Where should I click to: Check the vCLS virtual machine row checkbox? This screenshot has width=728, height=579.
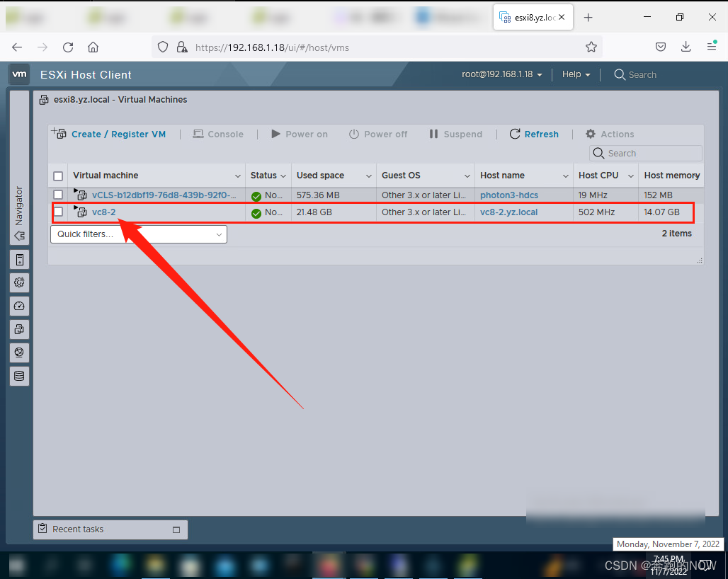58,195
